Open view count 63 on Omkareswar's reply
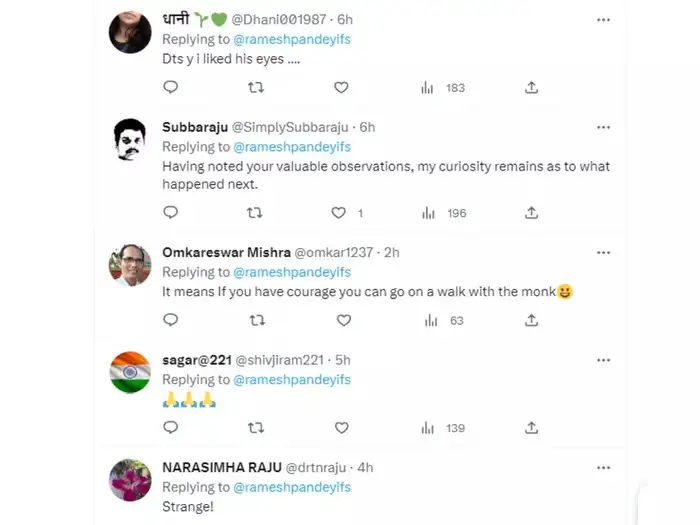The height and width of the screenshot is (525, 700). [445, 320]
